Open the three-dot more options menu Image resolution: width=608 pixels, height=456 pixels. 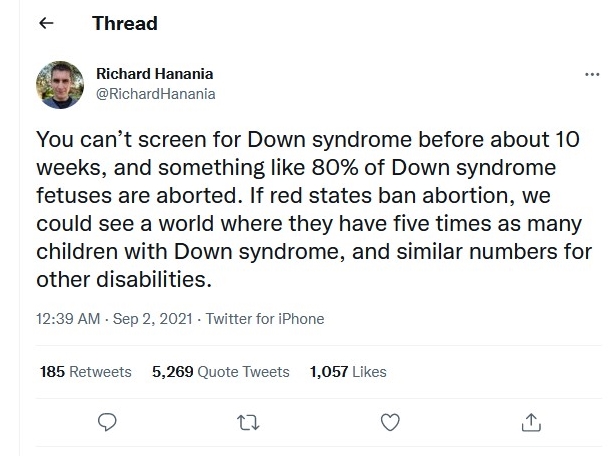(592, 74)
